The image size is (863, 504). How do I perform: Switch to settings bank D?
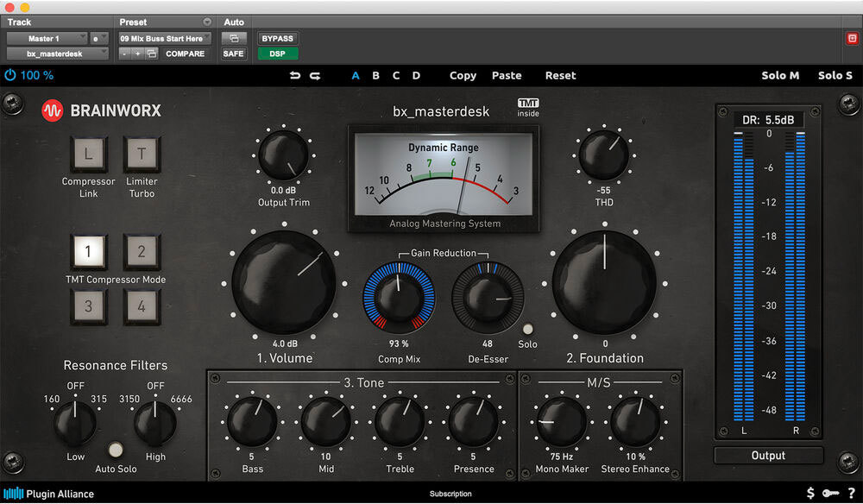tap(416, 76)
